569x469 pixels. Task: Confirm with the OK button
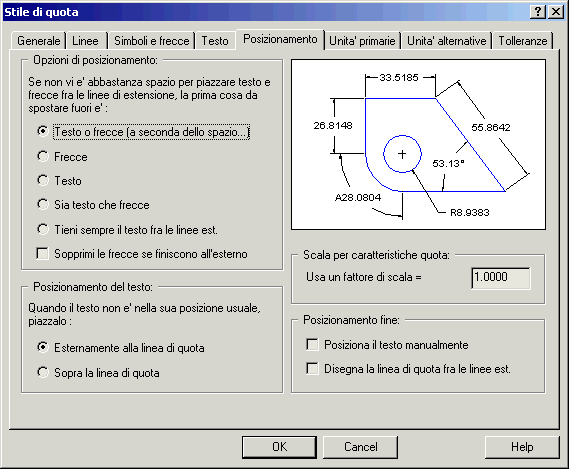point(279,447)
